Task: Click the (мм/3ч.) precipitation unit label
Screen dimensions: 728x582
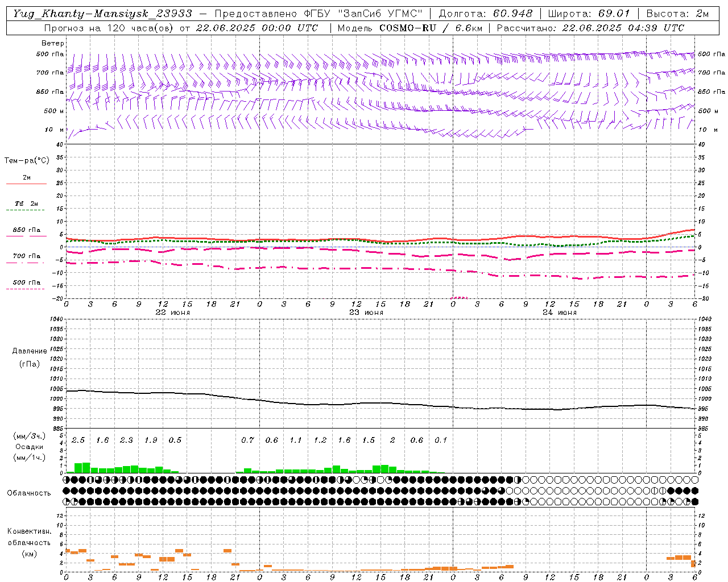Action: 30,436
